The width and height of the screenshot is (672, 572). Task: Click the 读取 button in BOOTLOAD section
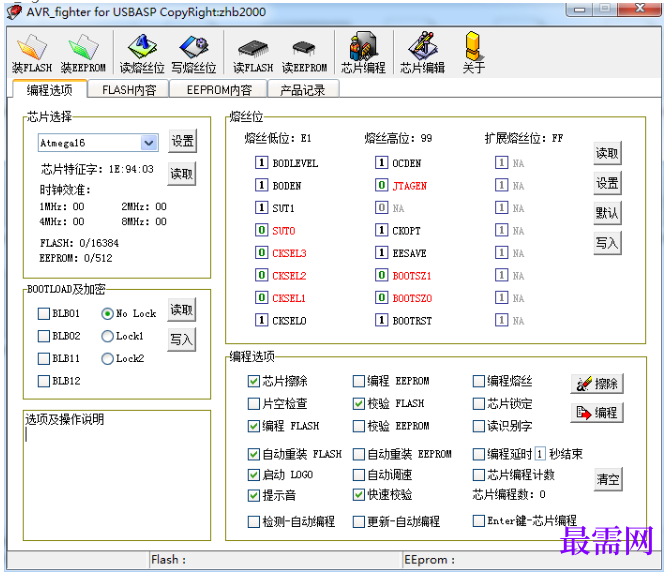click(x=182, y=310)
